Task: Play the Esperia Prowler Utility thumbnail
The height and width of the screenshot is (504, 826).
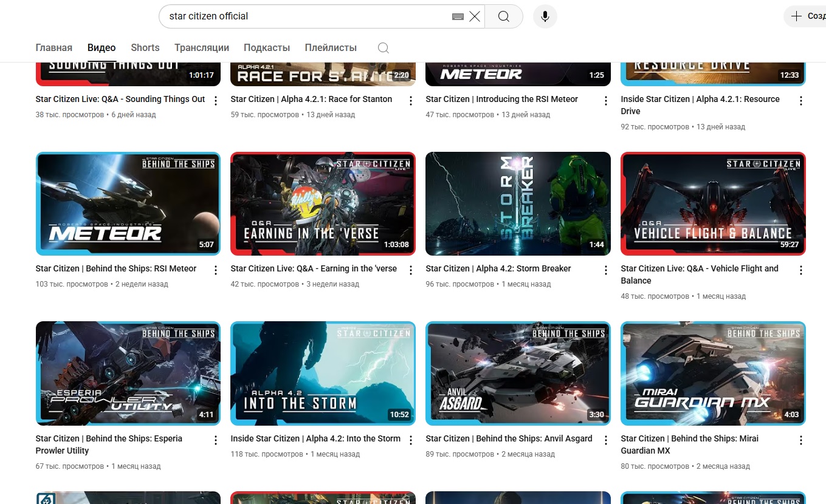Action: [x=128, y=373]
